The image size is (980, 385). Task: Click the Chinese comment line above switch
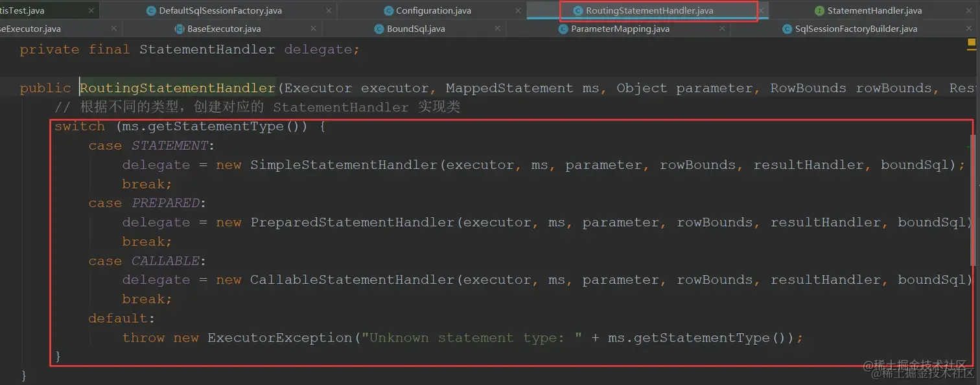pos(257,107)
